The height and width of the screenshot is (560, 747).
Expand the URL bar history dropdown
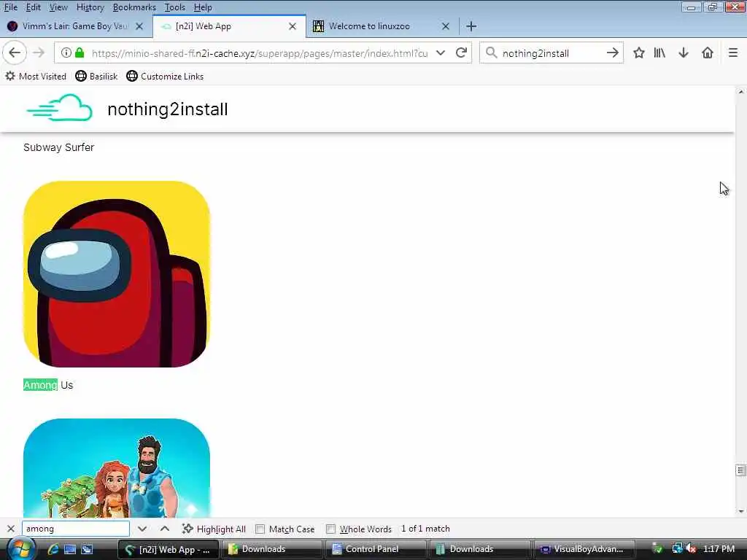point(440,52)
